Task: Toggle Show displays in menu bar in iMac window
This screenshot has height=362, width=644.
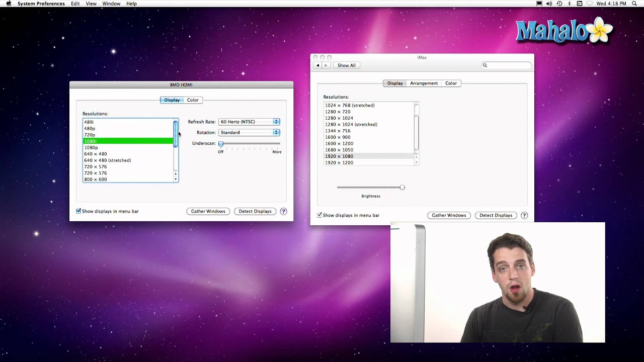Action: point(319,215)
